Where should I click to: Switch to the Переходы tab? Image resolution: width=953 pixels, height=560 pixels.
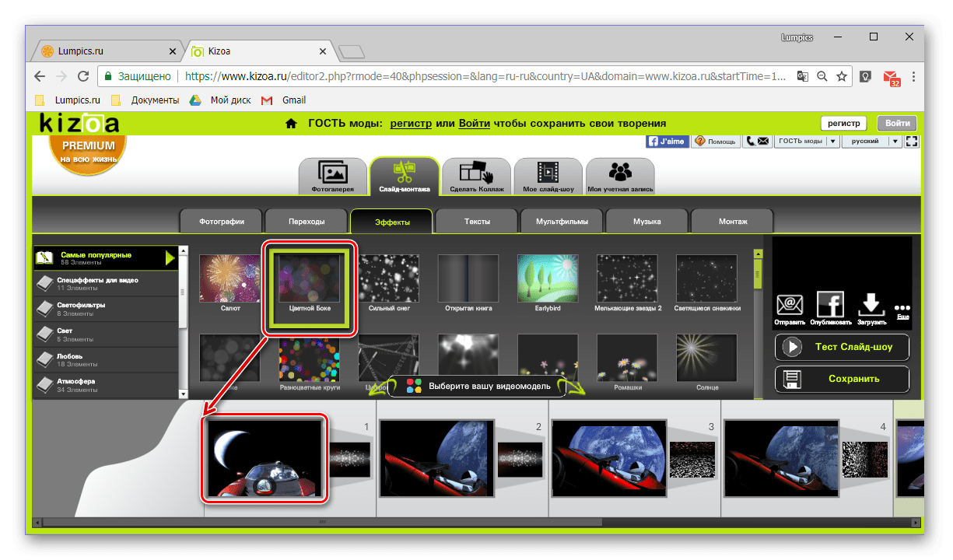307,221
